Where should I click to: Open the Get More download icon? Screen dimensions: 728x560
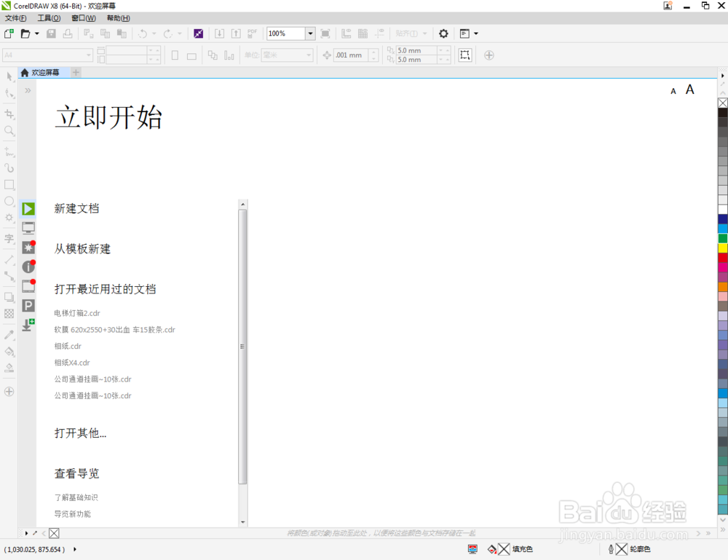pos(28,325)
